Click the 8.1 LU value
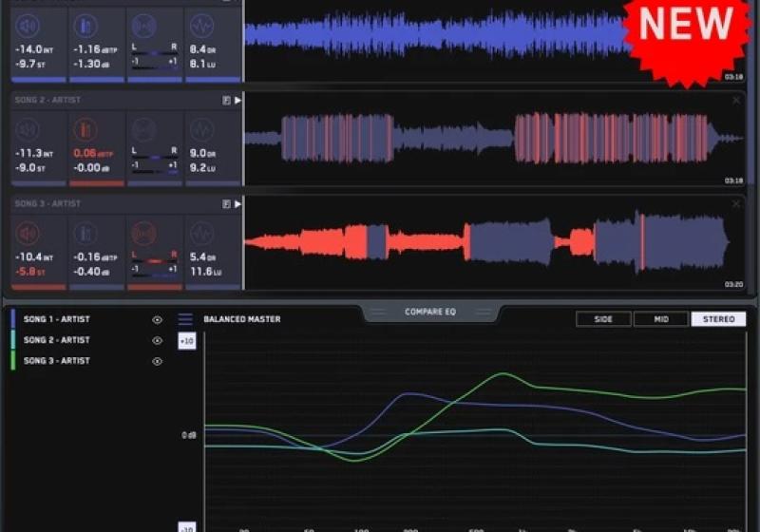 (202, 64)
